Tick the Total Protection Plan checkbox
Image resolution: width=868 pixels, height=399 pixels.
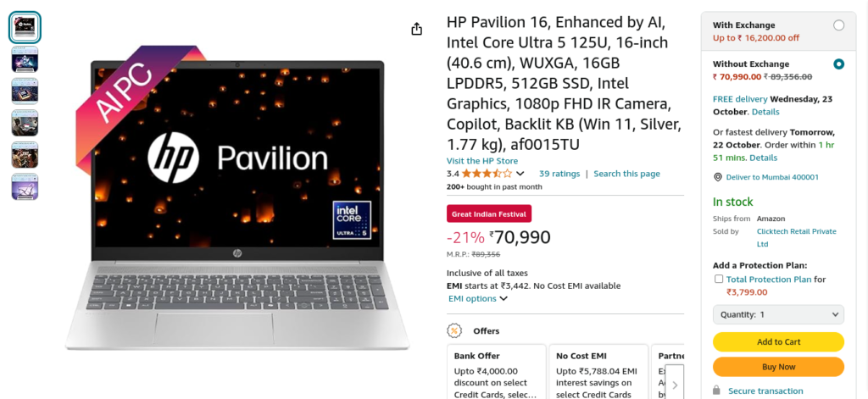click(719, 279)
